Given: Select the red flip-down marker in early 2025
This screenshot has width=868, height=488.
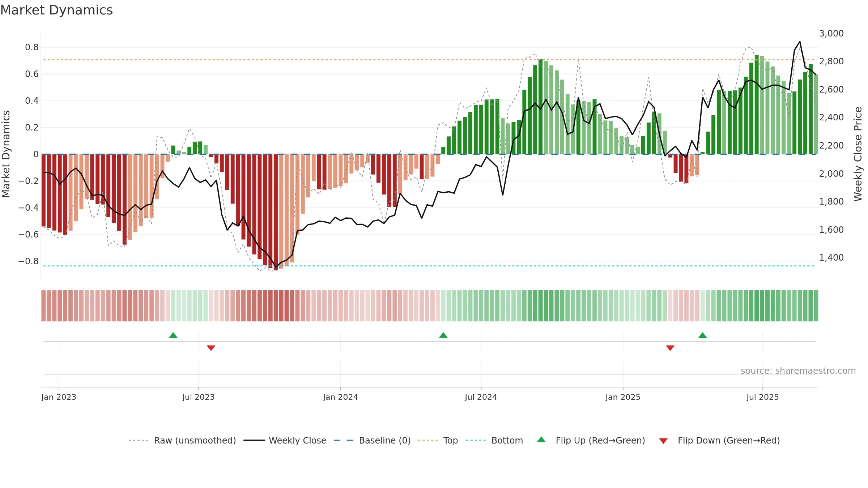Looking at the screenshot, I should coord(670,348).
